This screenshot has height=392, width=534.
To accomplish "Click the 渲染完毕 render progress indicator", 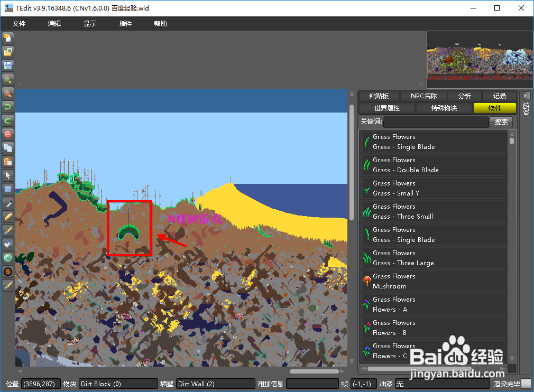I will click(526, 384).
